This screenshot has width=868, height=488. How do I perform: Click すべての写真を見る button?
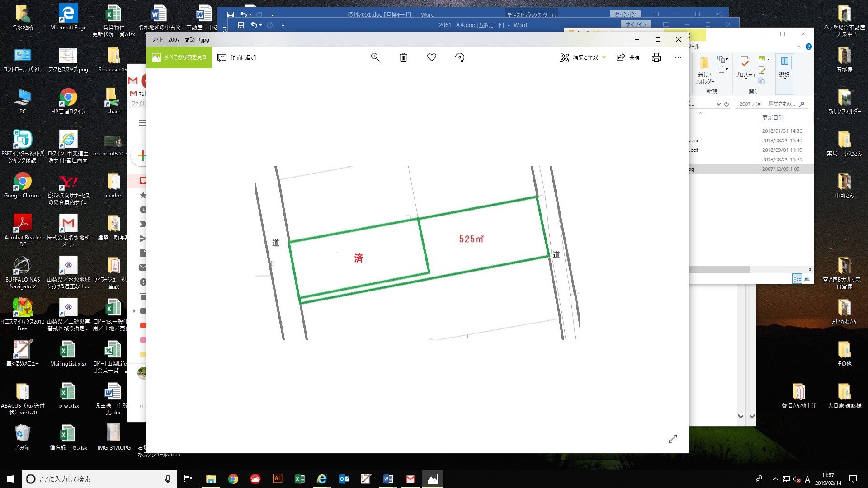tap(179, 57)
